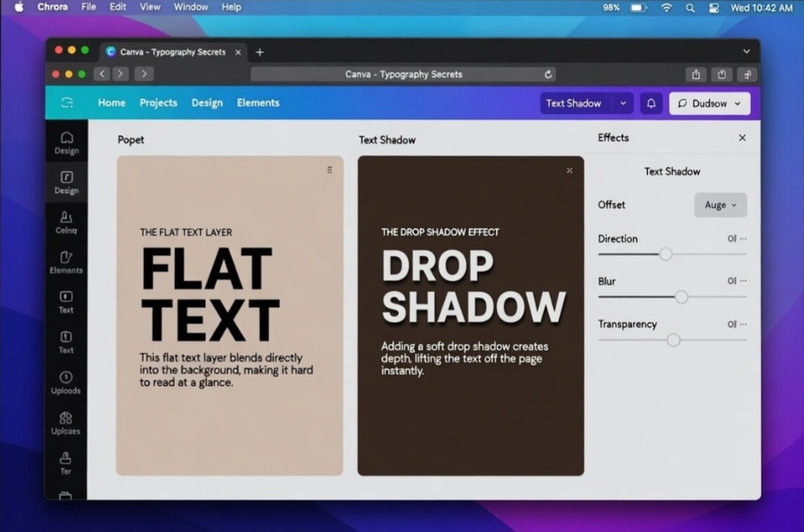Screen dimensions: 804x532
Task: Open the Uploaes apps sidebar icon
Action: [65, 423]
